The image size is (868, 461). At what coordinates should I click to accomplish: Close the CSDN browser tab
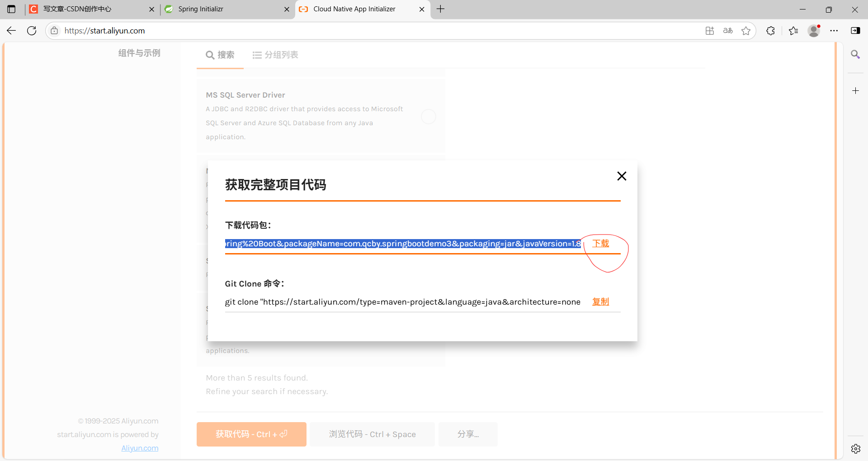tap(151, 9)
